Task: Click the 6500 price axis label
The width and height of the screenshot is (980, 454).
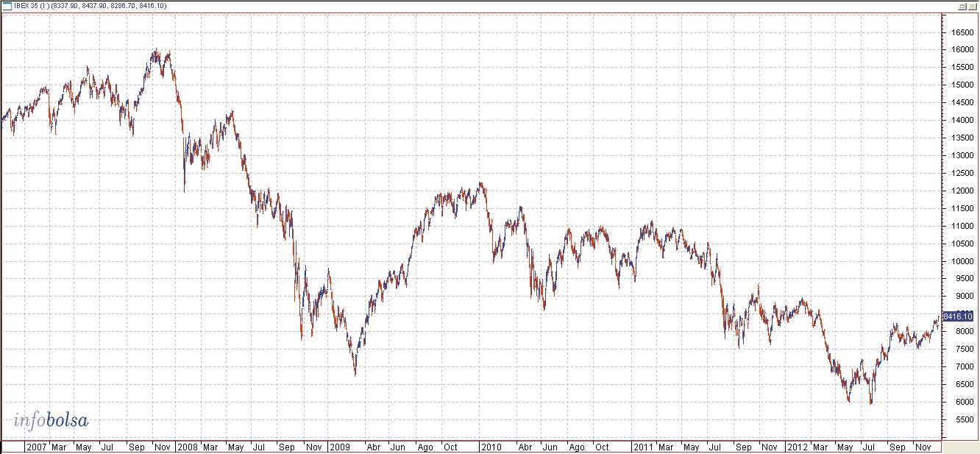Action: click(x=964, y=385)
